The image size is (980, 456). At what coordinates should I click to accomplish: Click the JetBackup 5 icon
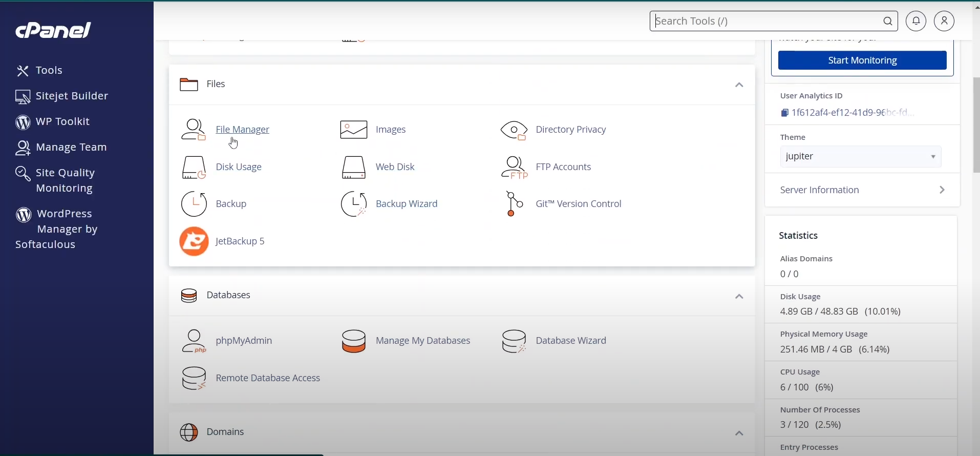[x=194, y=241]
